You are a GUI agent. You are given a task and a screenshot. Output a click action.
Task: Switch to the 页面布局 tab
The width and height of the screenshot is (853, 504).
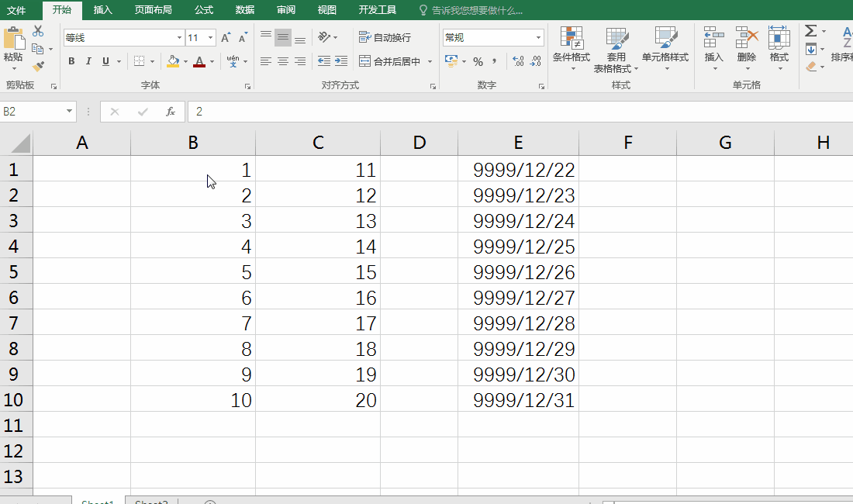(154, 10)
